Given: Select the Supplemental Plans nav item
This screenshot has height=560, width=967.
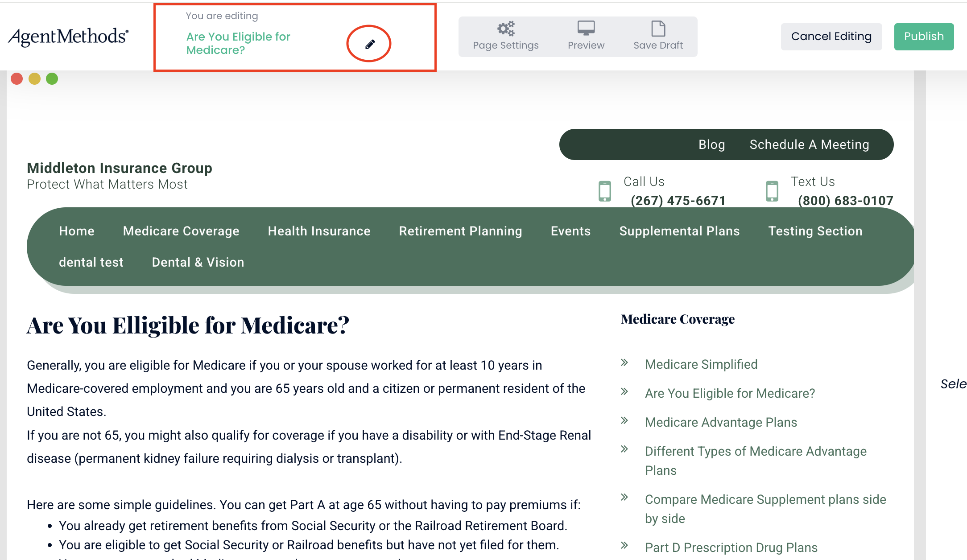Looking at the screenshot, I should point(679,231).
